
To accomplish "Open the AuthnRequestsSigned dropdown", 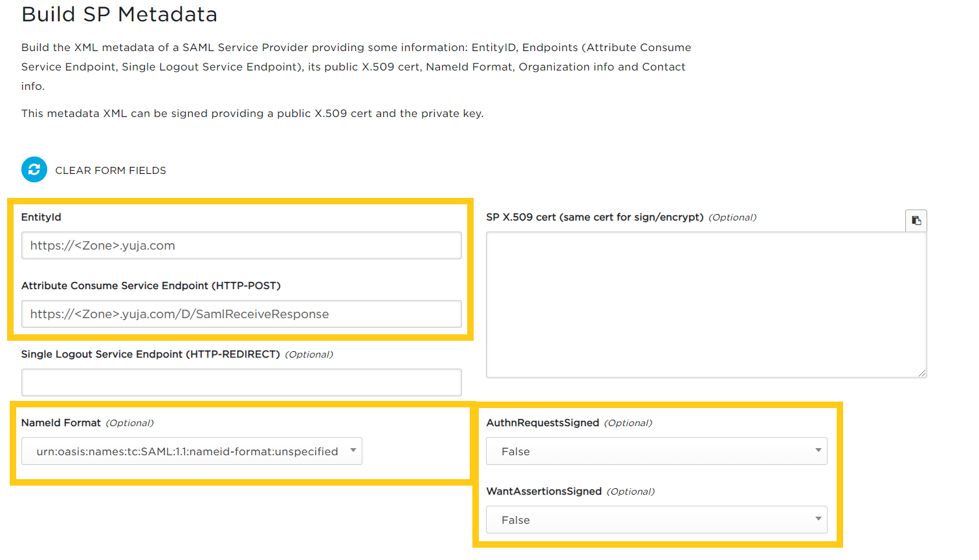I will 657,451.
